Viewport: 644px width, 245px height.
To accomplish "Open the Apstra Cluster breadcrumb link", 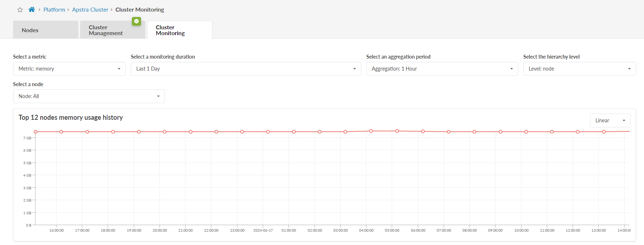I will 90,9.
